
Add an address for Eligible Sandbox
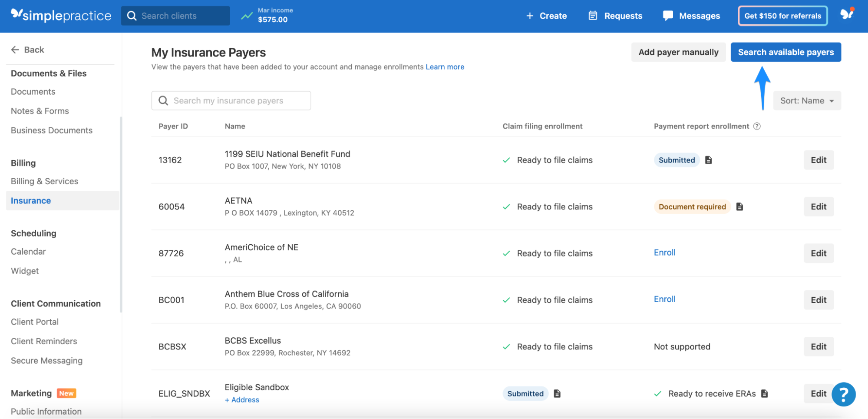coord(242,399)
